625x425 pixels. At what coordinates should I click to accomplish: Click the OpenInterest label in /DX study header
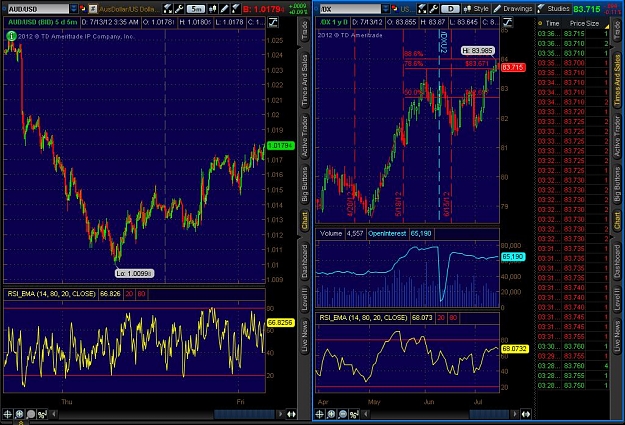click(387, 234)
